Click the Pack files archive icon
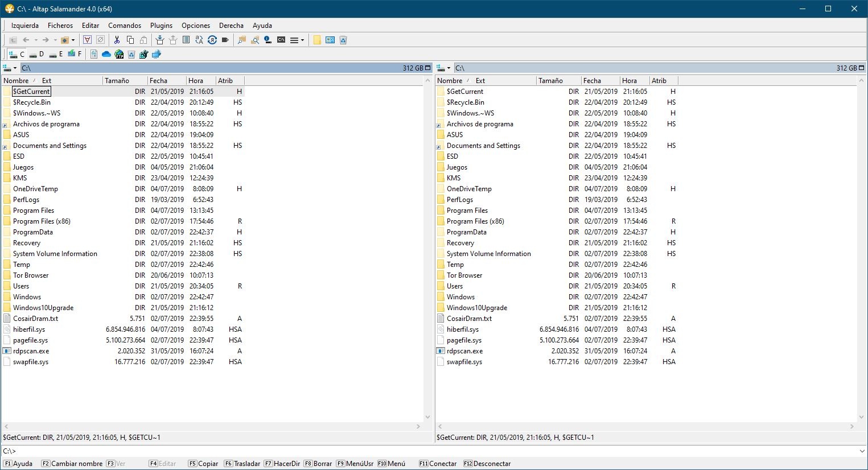Screen dimensions: 868x470 160,40
